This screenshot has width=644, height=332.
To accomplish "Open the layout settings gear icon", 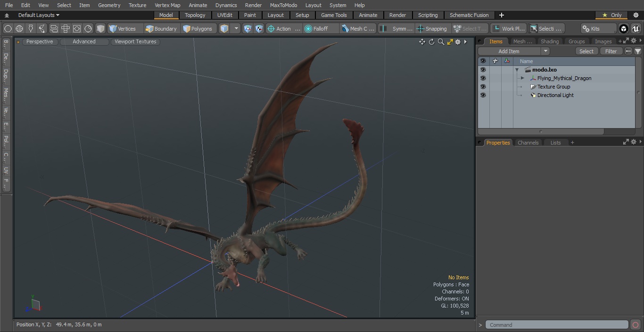I will [x=636, y=15].
